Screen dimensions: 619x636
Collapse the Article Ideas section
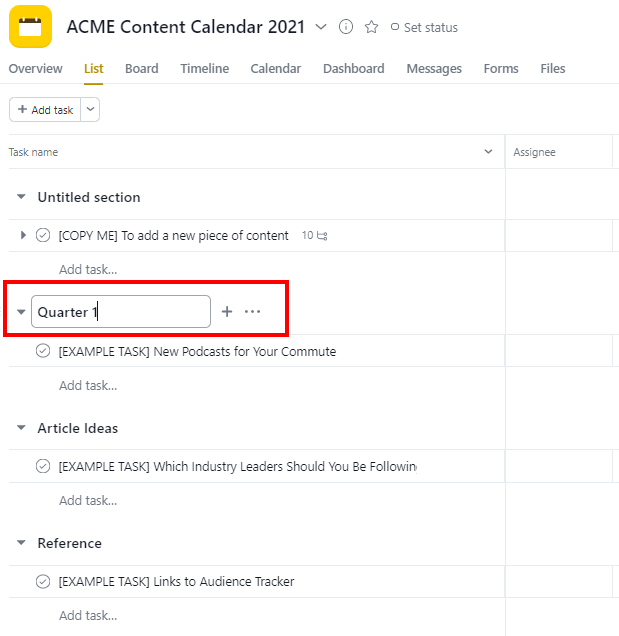pyautogui.click(x=21, y=428)
